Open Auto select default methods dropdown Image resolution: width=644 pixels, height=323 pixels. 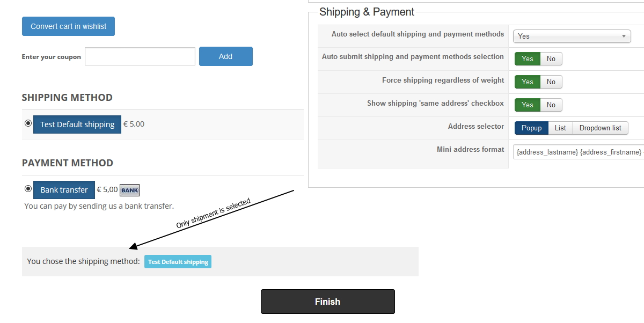572,36
